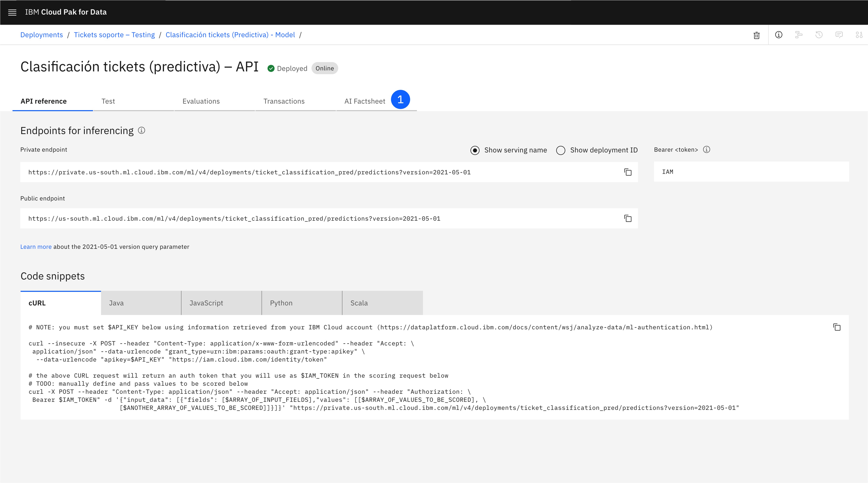
Task: Open the Evaluations tab
Action: pos(214,101)
